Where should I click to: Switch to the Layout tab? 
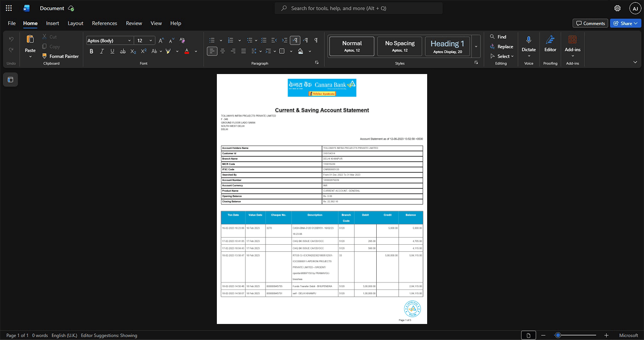click(75, 23)
